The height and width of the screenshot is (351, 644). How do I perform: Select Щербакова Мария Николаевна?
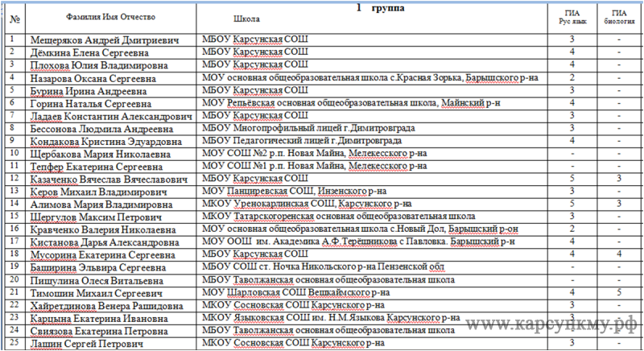(100, 155)
